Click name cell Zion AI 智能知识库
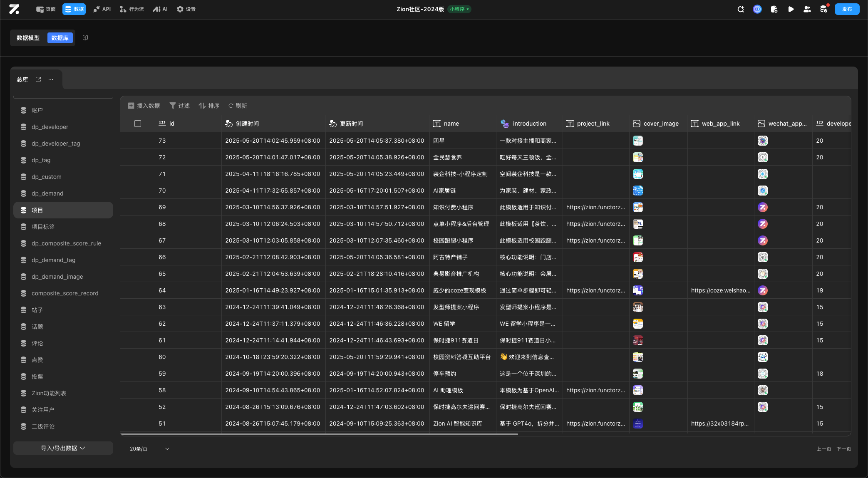 coord(463,424)
